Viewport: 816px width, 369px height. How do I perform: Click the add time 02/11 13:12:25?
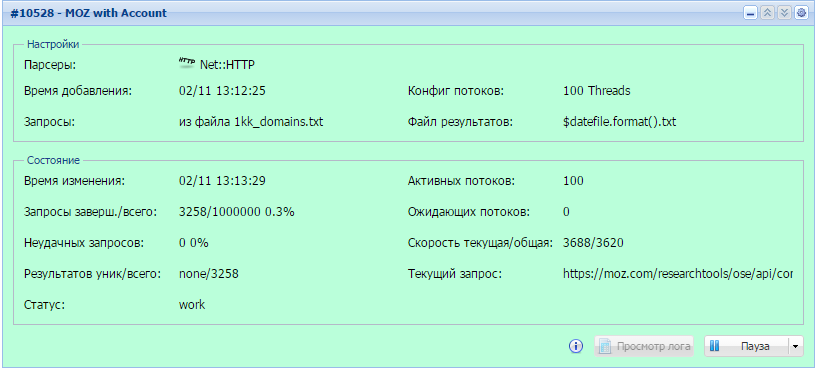tap(222, 91)
